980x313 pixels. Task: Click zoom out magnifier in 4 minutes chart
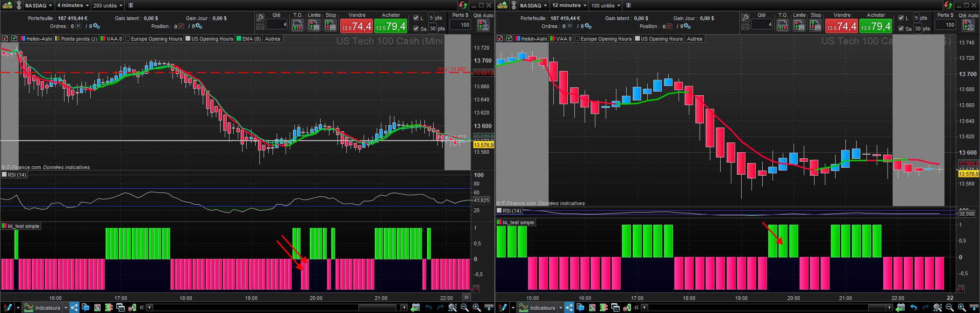[465, 307]
